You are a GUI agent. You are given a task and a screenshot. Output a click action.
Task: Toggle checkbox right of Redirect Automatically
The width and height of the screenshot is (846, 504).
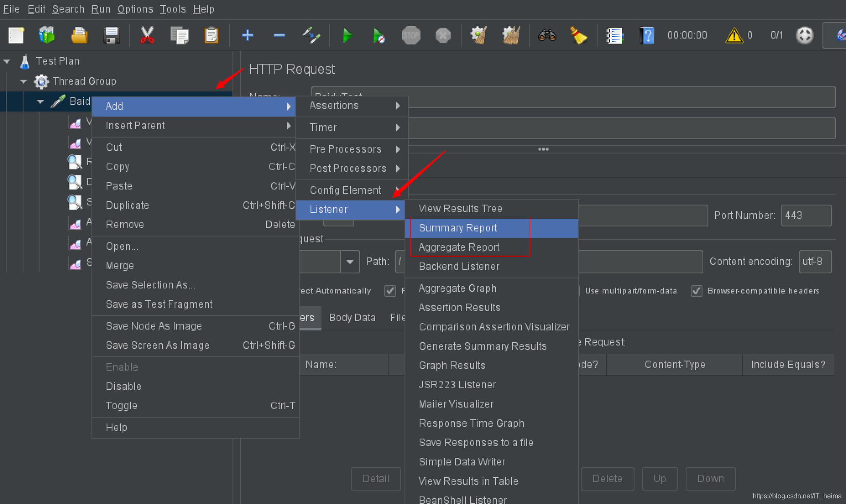pos(390,291)
